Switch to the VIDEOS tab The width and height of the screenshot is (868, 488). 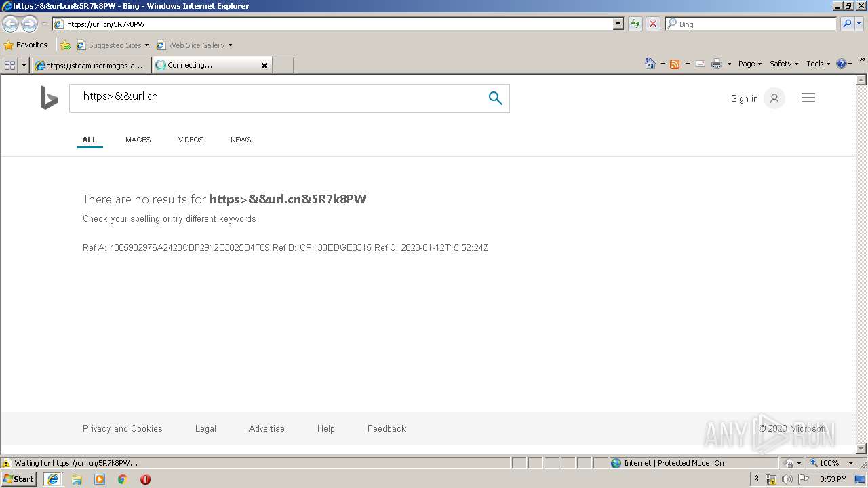(191, 140)
